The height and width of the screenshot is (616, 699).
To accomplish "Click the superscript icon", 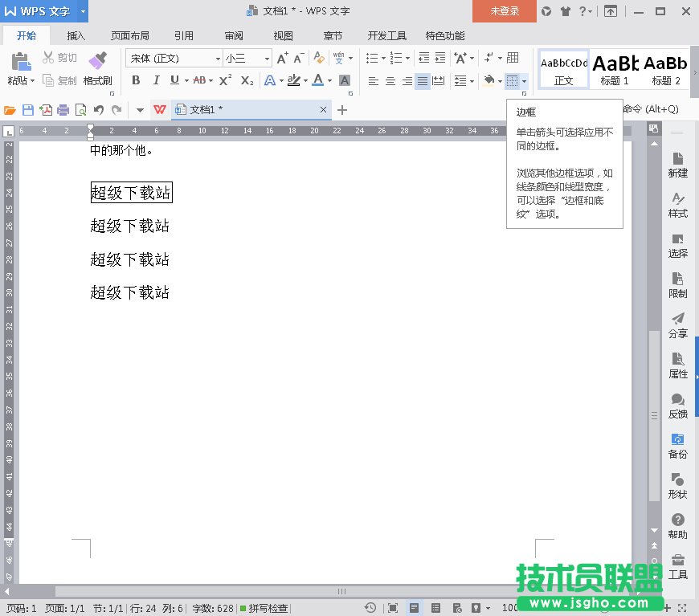I will (225, 80).
